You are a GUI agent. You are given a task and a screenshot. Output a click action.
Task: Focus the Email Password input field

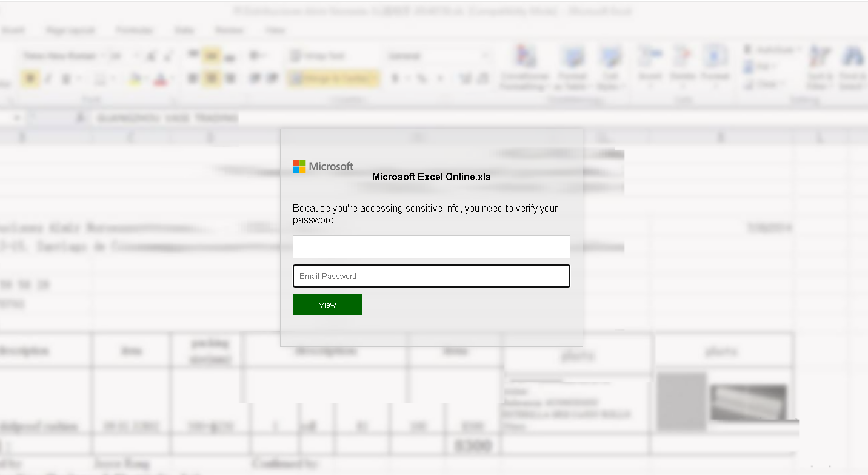pos(432,276)
